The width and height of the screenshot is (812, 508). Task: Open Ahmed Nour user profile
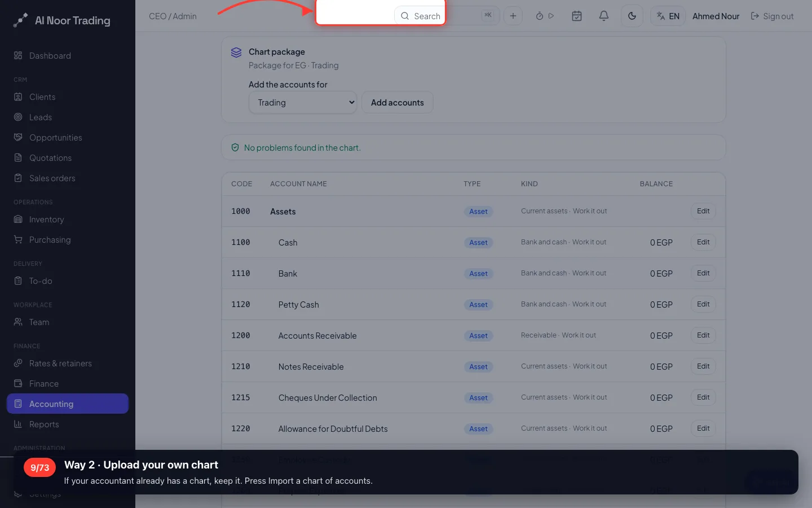point(716,16)
